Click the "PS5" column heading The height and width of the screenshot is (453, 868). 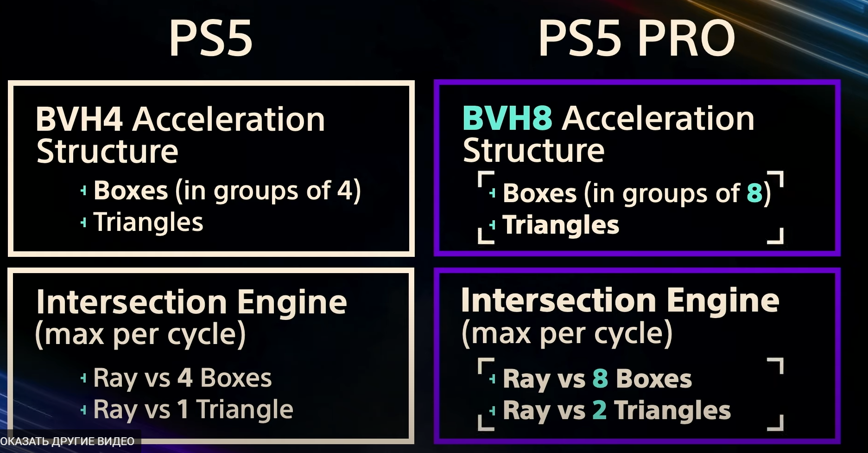click(x=211, y=38)
